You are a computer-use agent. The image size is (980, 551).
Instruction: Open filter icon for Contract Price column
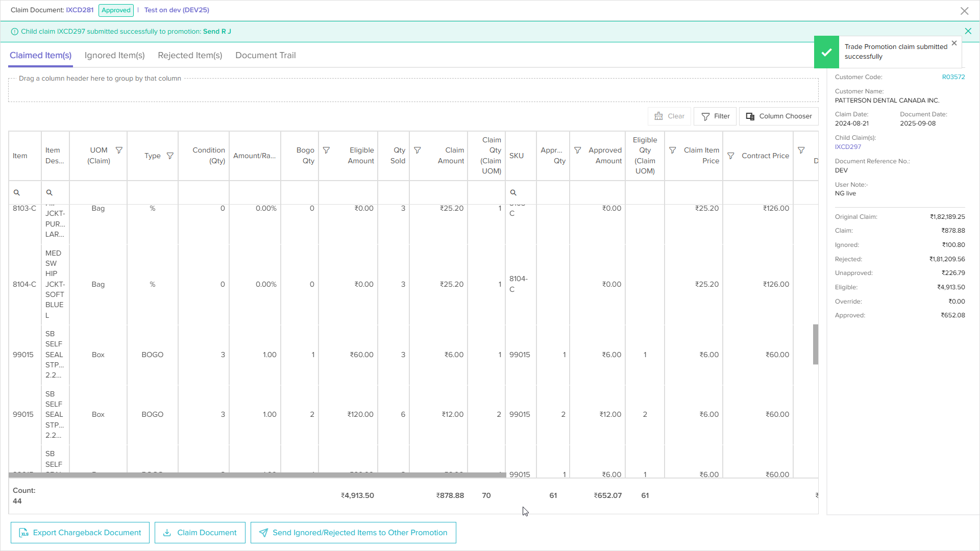click(x=730, y=156)
